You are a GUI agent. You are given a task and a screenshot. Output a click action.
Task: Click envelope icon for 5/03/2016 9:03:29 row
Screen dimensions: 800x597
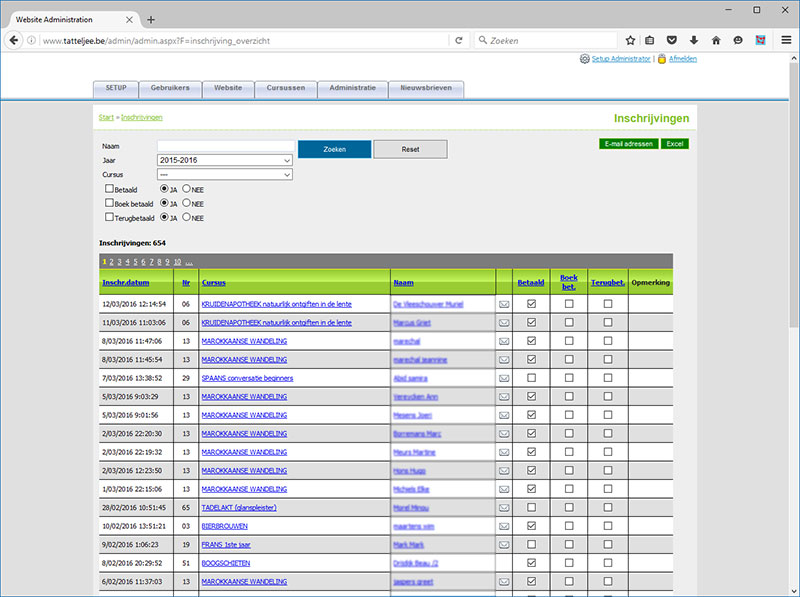(504, 396)
